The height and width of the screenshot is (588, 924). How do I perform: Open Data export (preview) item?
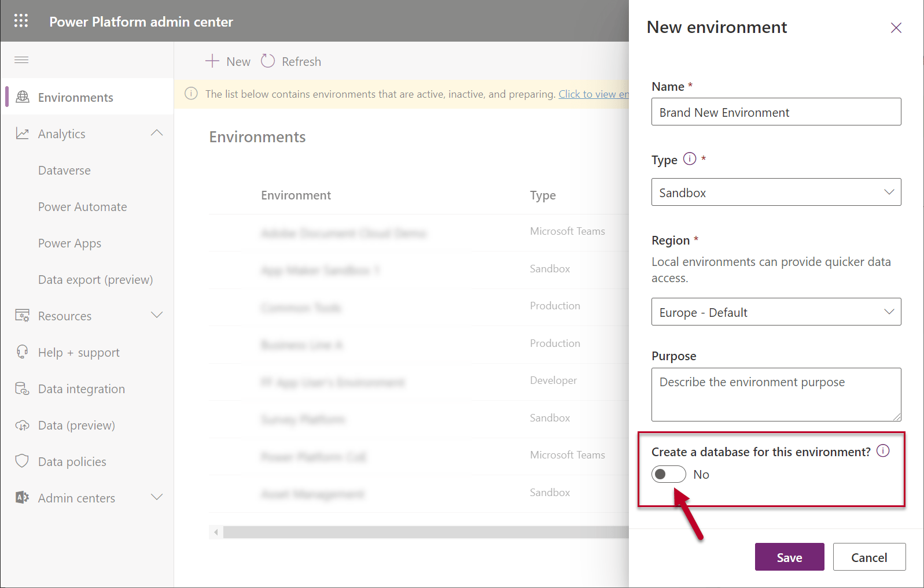tap(95, 280)
